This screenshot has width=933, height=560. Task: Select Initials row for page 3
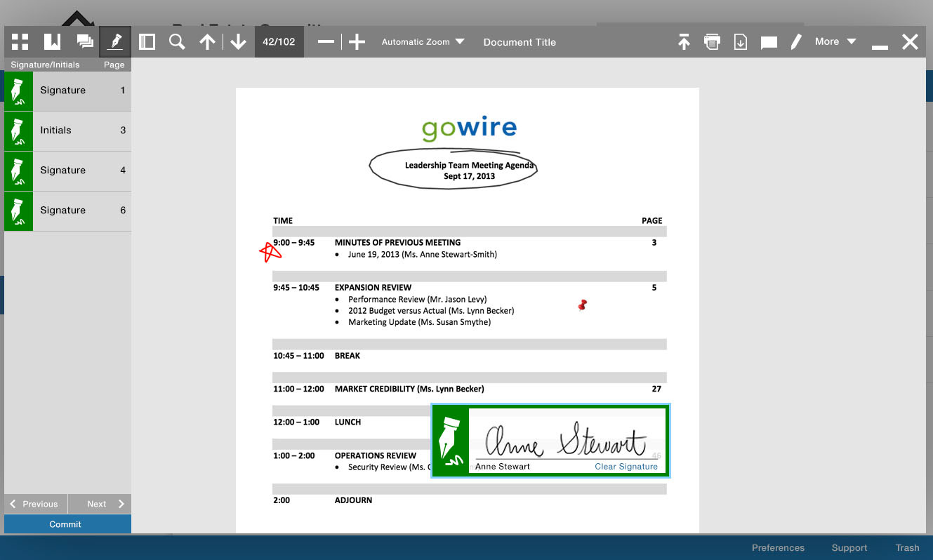[x=67, y=131]
